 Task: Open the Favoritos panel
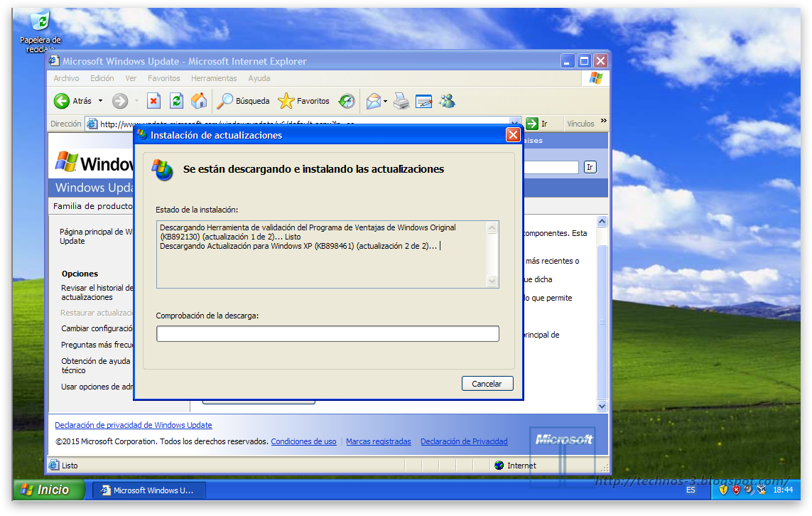pos(298,101)
